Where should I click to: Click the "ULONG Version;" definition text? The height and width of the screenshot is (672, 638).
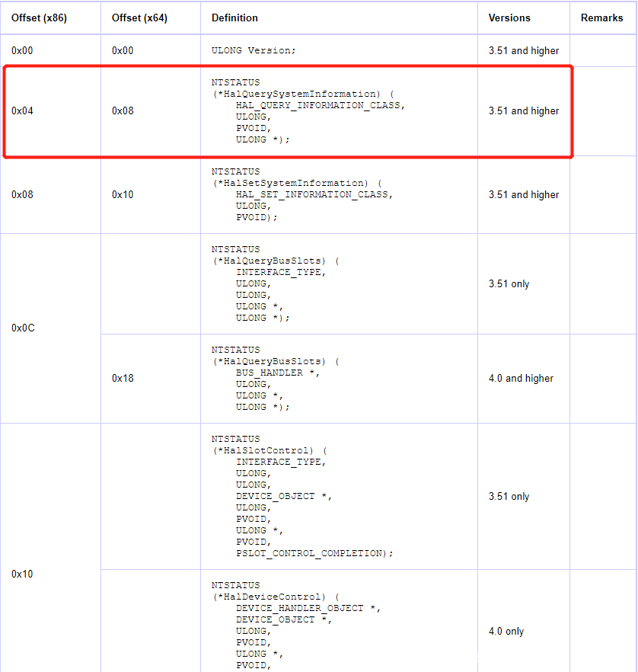(253, 50)
